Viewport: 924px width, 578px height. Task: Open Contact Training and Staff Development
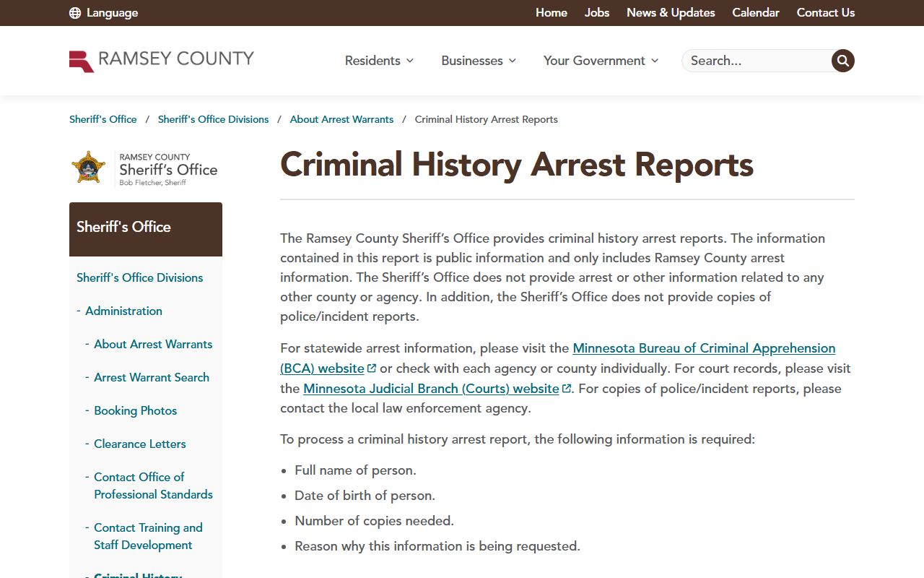click(148, 536)
